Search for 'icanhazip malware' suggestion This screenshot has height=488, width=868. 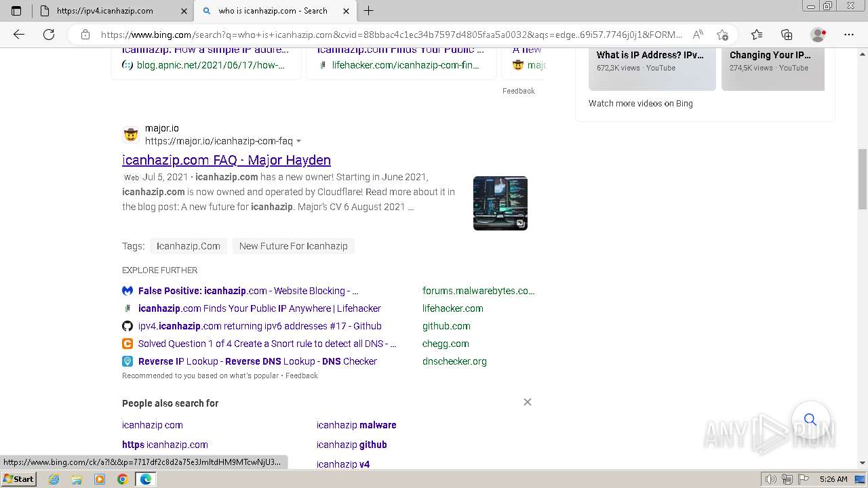357,425
